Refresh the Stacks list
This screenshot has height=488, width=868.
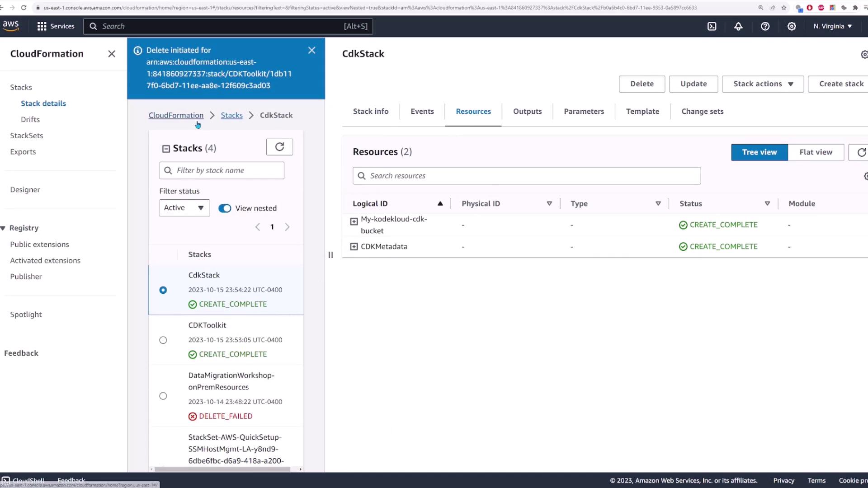coord(279,147)
